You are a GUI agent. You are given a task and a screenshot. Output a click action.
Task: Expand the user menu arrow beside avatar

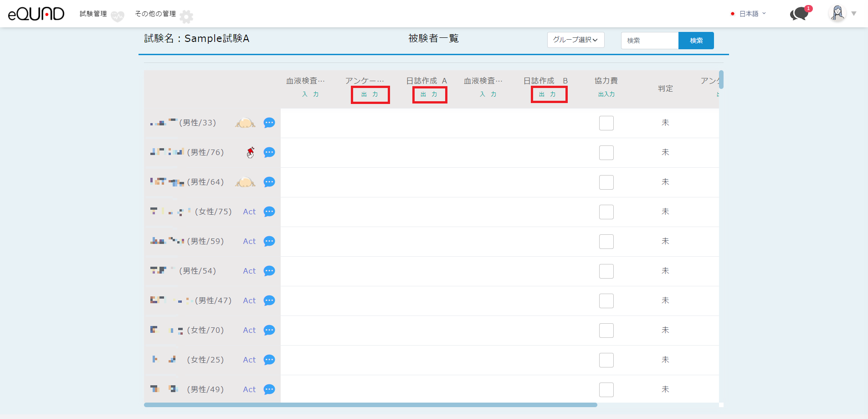coord(854,14)
